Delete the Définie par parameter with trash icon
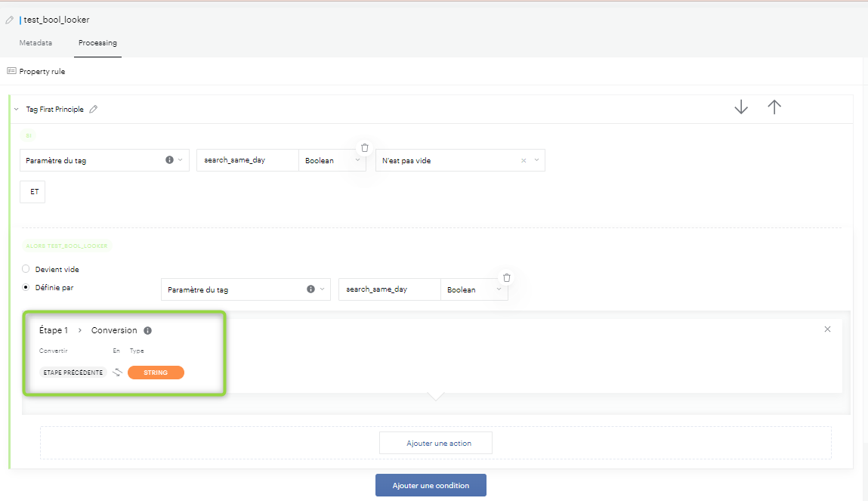Screen dimensions: 868x501 click(507, 277)
